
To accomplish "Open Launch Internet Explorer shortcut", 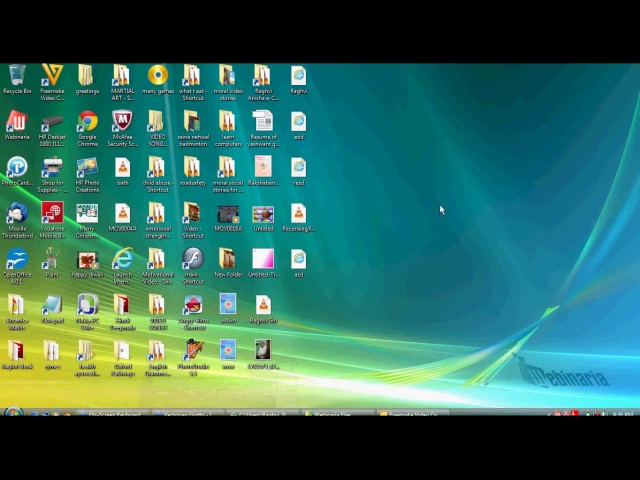I will (122, 266).
